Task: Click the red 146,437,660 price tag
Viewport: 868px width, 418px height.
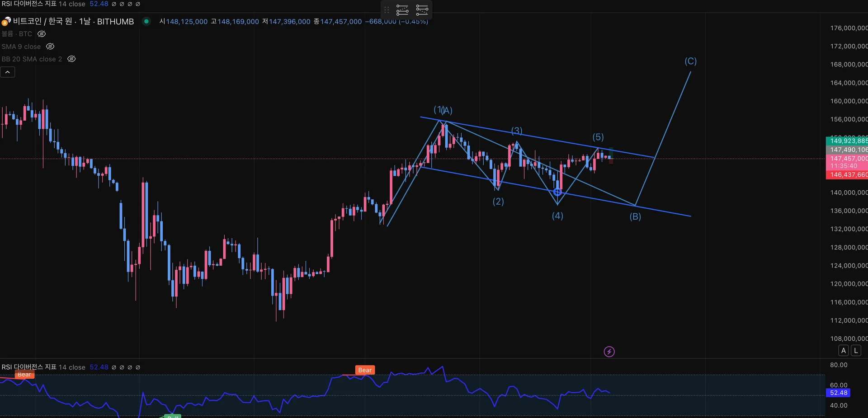Action: 847,175
